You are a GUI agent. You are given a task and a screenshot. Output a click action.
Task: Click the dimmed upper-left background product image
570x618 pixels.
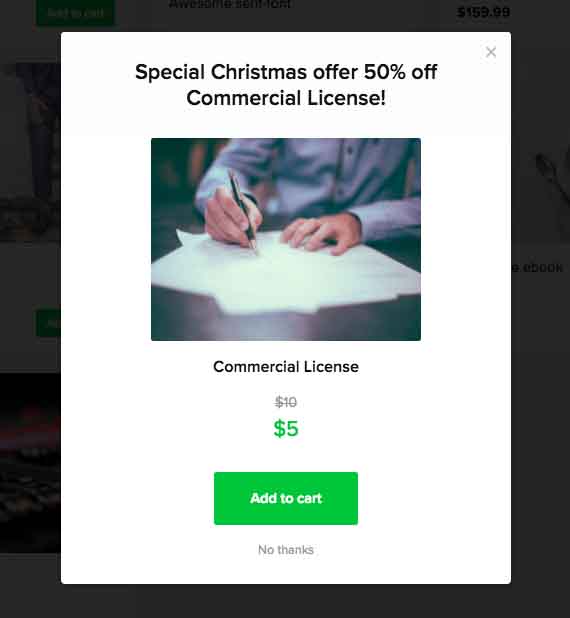coord(30,152)
